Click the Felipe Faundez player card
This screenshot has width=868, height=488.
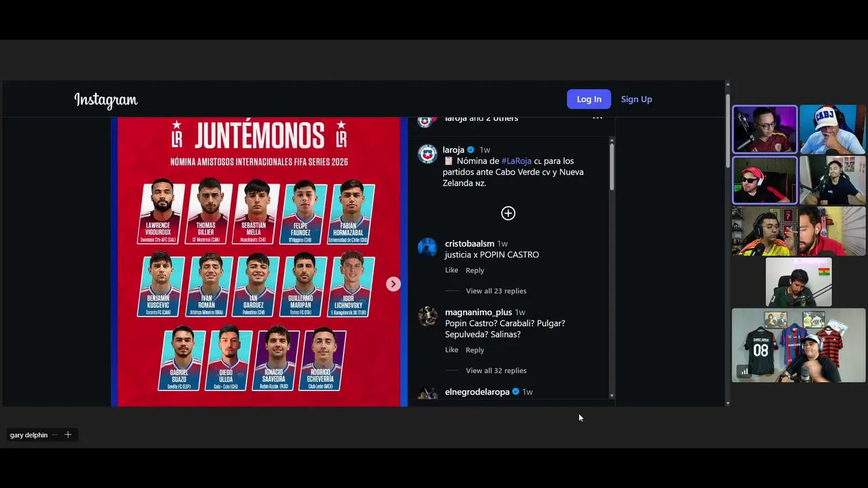(x=304, y=213)
